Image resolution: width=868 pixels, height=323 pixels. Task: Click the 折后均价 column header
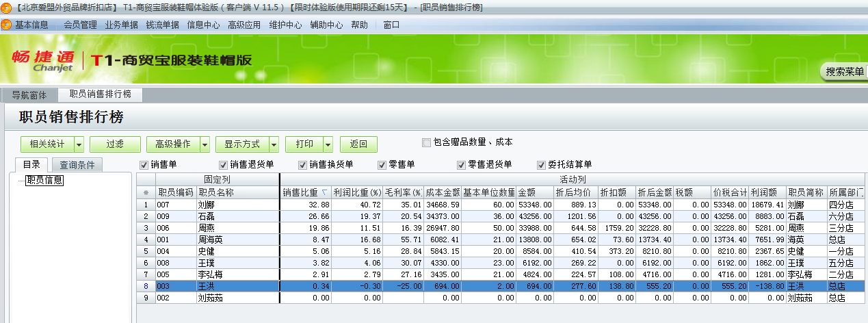pyautogui.click(x=576, y=193)
